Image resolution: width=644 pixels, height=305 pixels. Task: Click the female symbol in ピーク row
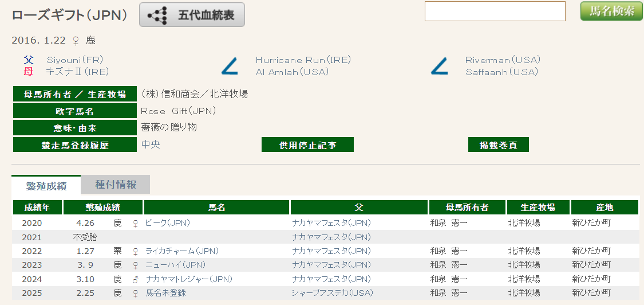coord(135,223)
